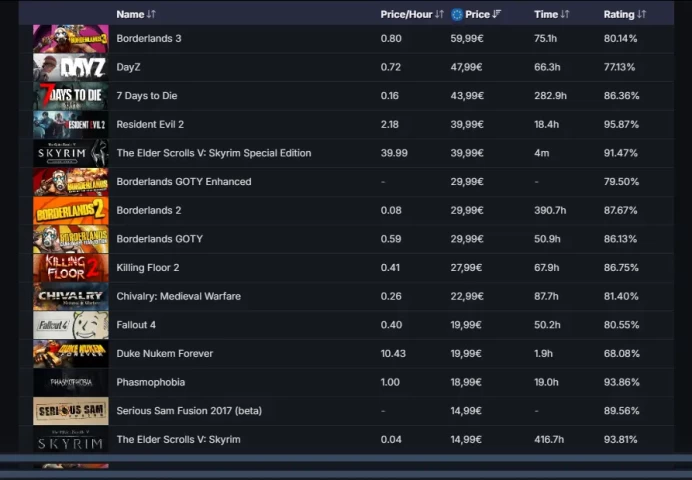Sort by Price/Hour using its arrow icon
The height and width of the screenshot is (480, 692).
coord(439,15)
